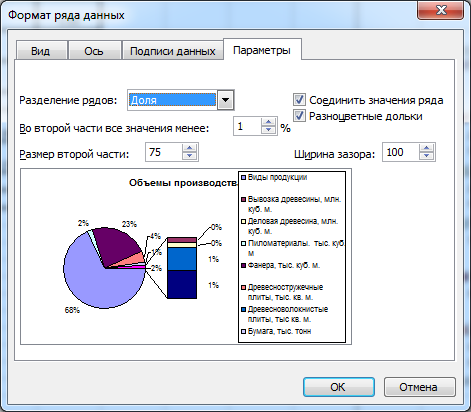Image resolution: width=471 pixels, height=412 pixels.
Task: Select the Параметры tab
Action: [262, 50]
